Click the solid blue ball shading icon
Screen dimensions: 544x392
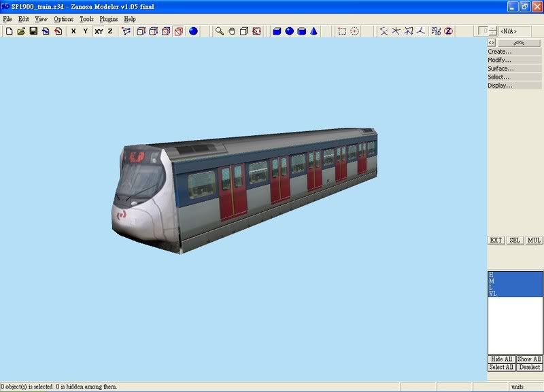point(193,31)
